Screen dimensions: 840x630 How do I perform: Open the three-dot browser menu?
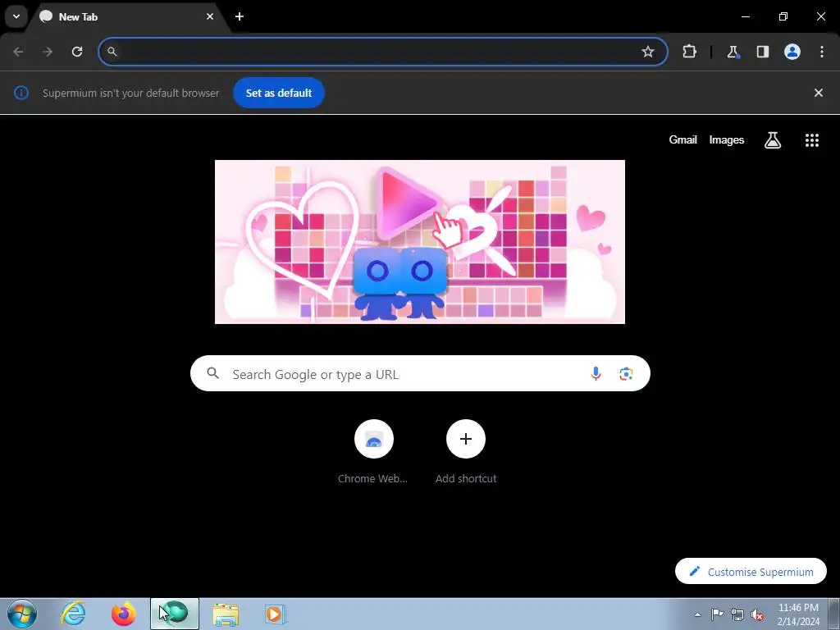coord(822,52)
